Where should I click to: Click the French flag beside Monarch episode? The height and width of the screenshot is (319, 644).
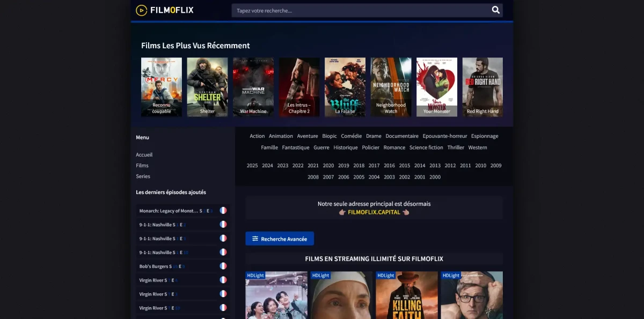pos(223,211)
